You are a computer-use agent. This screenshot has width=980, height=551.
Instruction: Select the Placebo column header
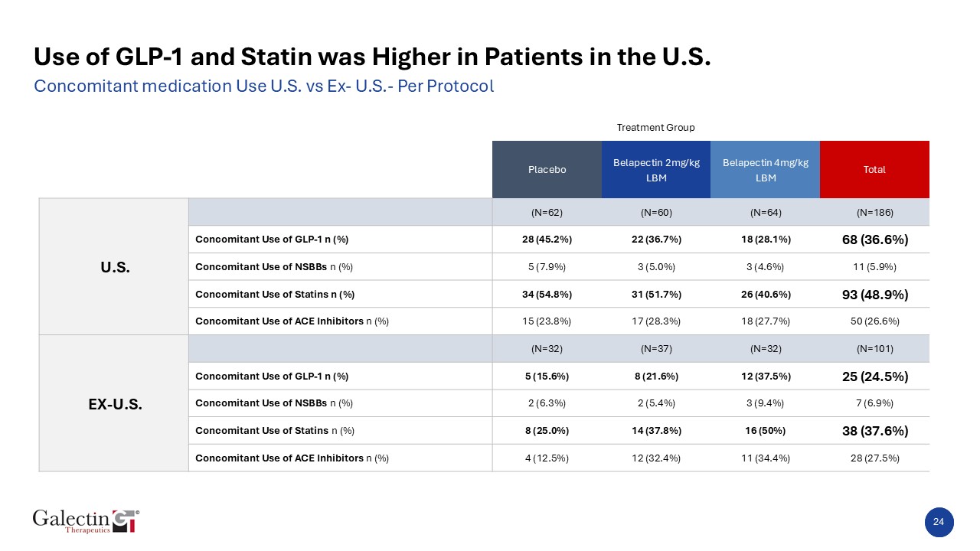[x=547, y=169]
